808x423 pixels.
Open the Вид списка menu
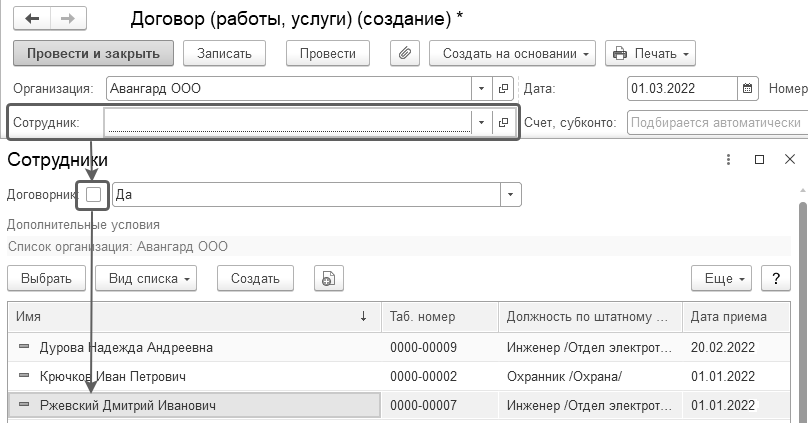coord(150,279)
